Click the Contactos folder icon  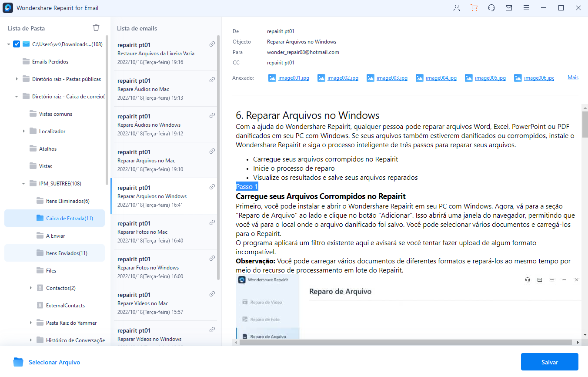coord(40,288)
